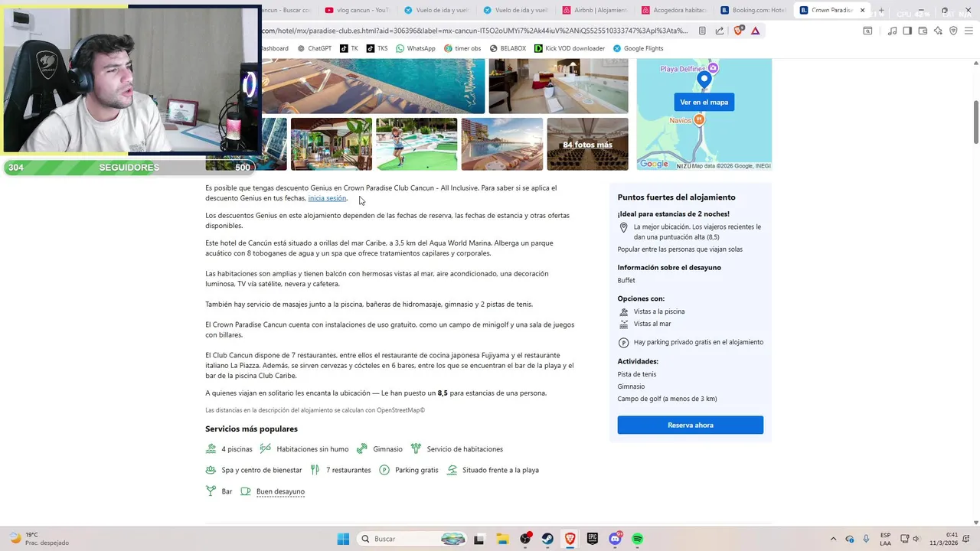The height and width of the screenshot is (551, 980).
Task: Click Reserva ahora button
Action: (690, 425)
